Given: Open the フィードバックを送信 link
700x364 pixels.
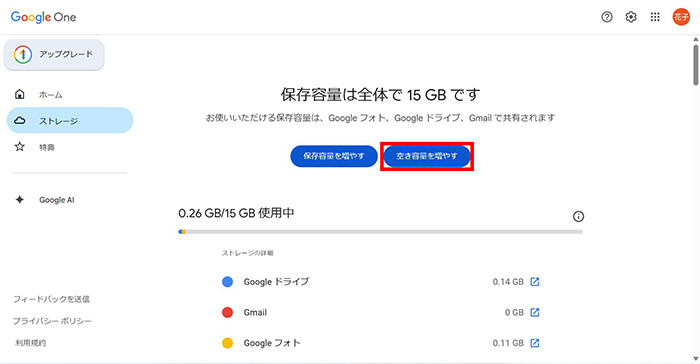Looking at the screenshot, I should pyautogui.click(x=51, y=299).
